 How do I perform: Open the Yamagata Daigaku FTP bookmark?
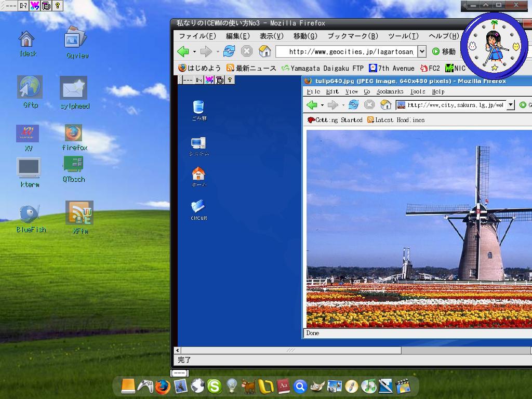tap(322, 68)
